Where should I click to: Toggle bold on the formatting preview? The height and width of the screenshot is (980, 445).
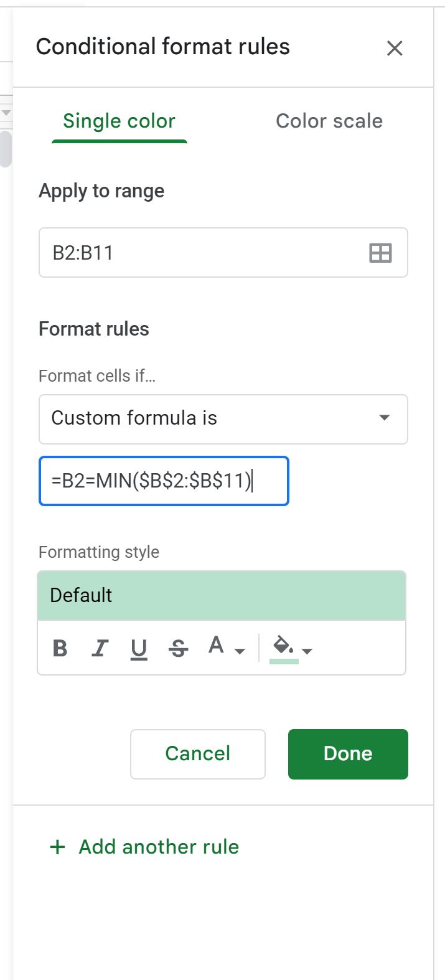60,648
